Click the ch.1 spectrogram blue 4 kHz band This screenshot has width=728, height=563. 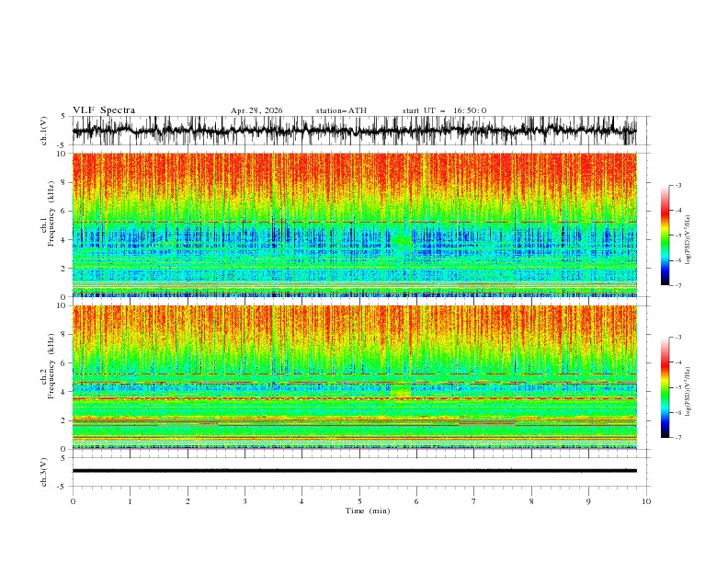[354, 239]
